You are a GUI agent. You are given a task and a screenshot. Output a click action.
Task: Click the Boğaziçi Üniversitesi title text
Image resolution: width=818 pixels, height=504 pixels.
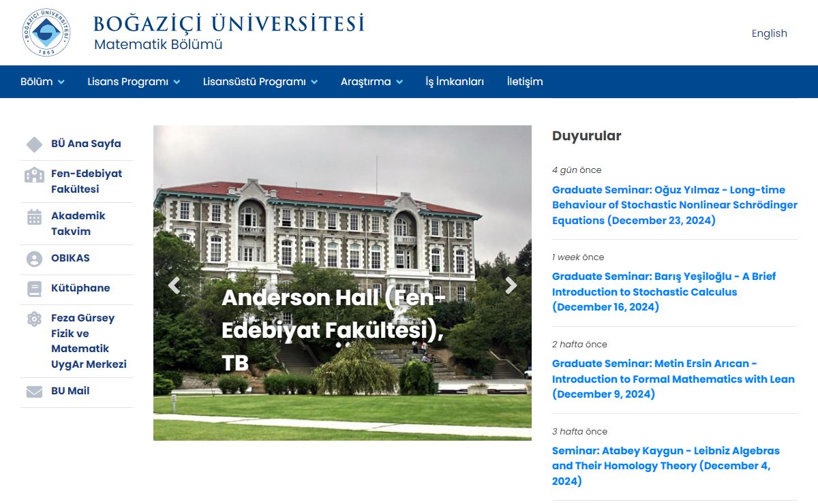(229, 24)
